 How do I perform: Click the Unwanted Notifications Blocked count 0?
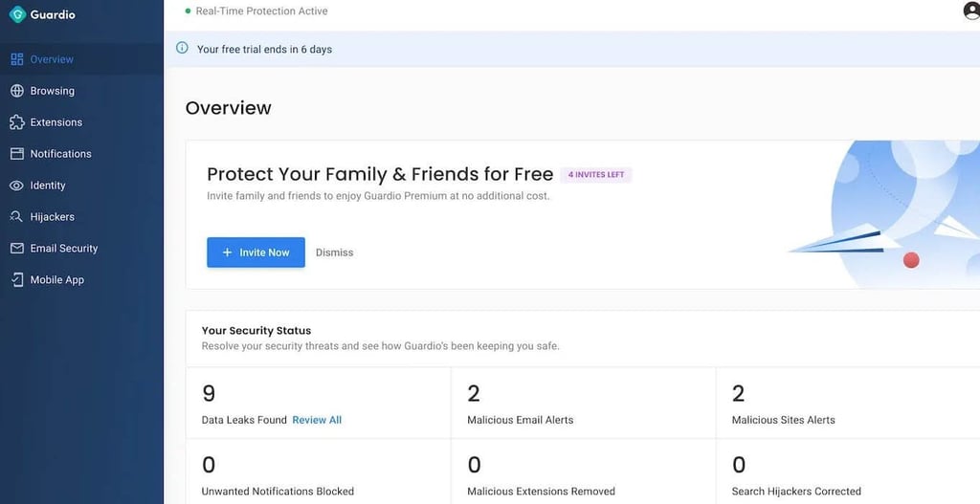pyautogui.click(x=209, y=465)
